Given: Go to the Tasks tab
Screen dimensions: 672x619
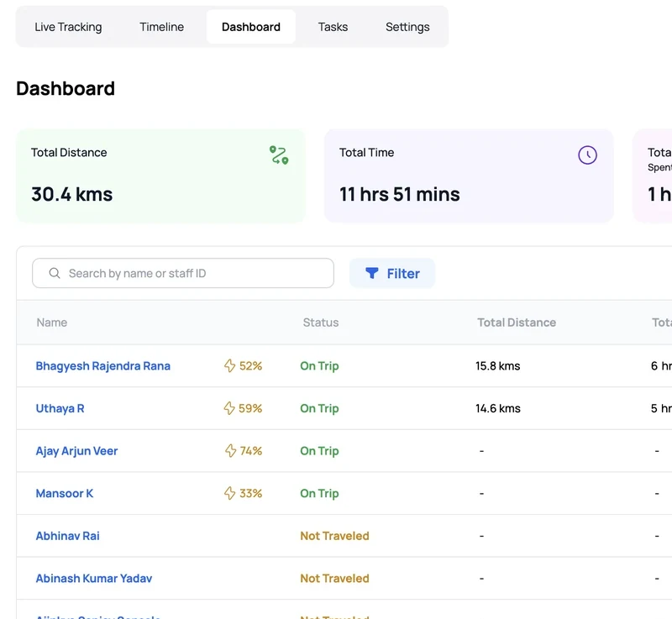Looking at the screenshot, I should (x=333, y=27).
